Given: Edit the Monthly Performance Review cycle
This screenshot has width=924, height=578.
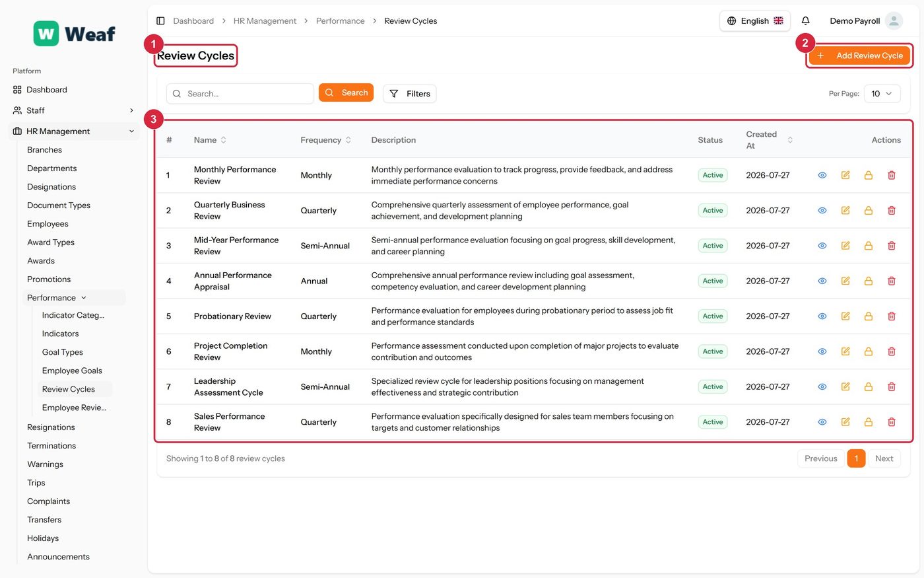Looking at the screenshot, I should [x=845, y=175].
